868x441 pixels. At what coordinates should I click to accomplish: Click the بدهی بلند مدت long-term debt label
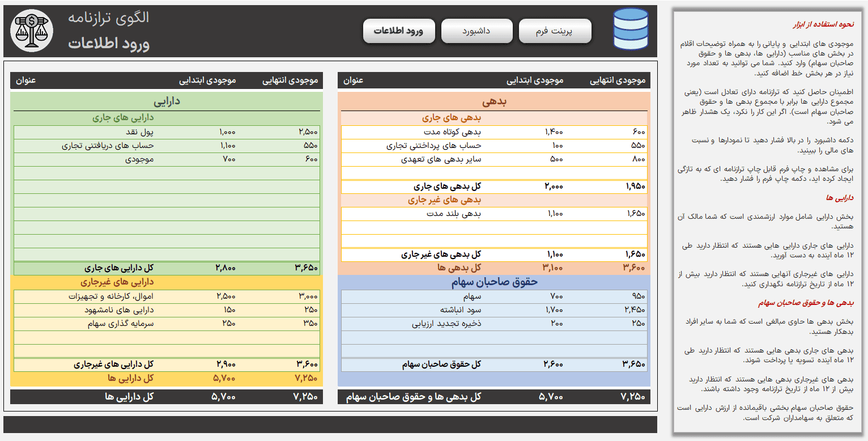point(454,214)
